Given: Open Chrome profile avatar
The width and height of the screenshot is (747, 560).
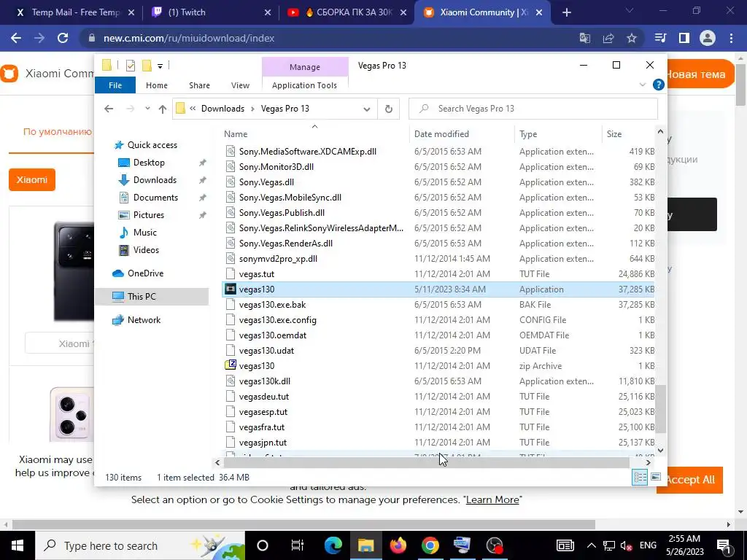Looking at the screenshot, I should tap(708, 38).
